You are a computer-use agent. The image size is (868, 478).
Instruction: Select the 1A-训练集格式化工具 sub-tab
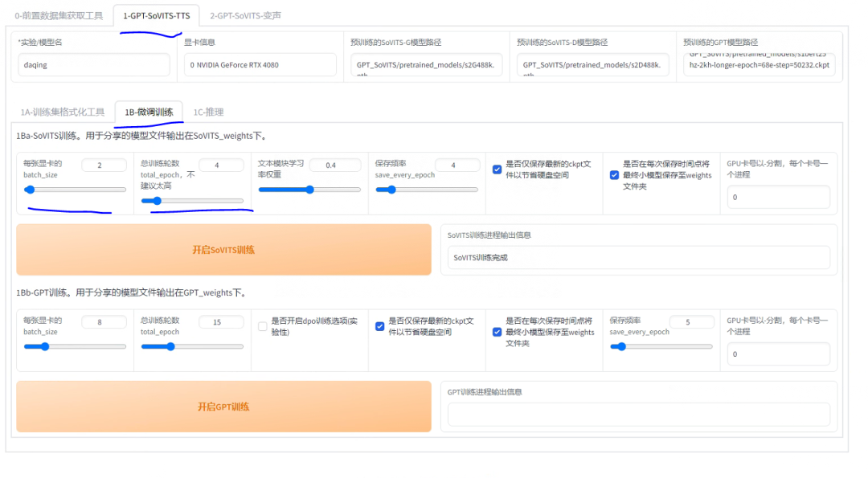coord(63,112)
